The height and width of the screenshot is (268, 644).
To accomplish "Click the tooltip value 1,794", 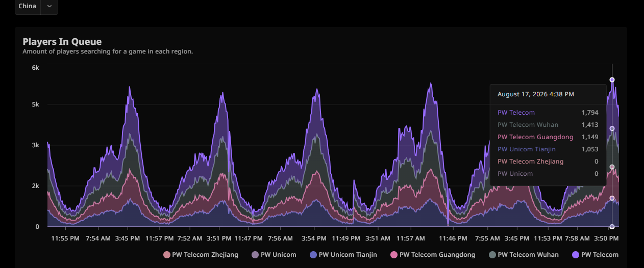I will (590, 113).
